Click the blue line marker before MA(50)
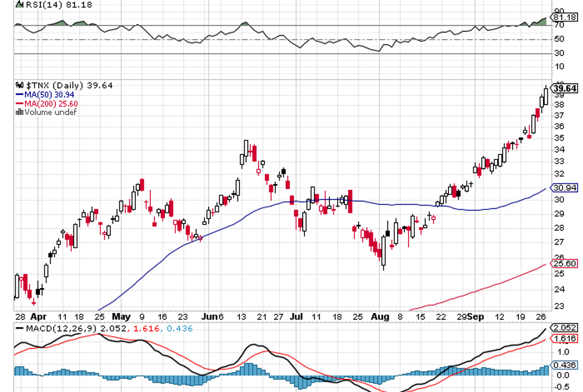 pyautogui.click(x=19, y=95)
